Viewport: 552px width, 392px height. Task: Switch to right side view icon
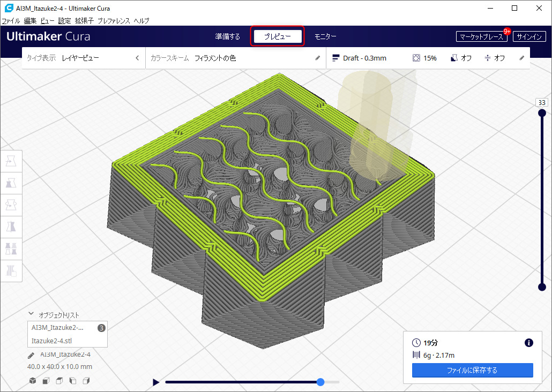(86, 381)
